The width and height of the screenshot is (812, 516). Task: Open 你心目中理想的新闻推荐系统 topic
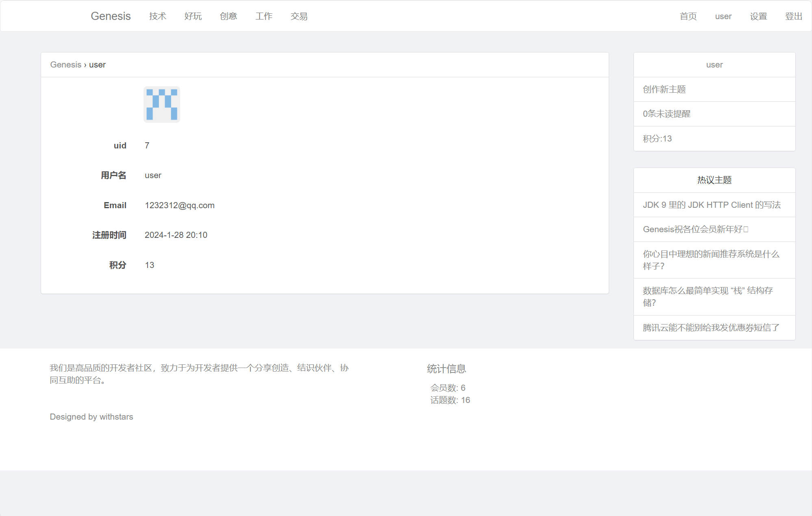click(711, 260)
